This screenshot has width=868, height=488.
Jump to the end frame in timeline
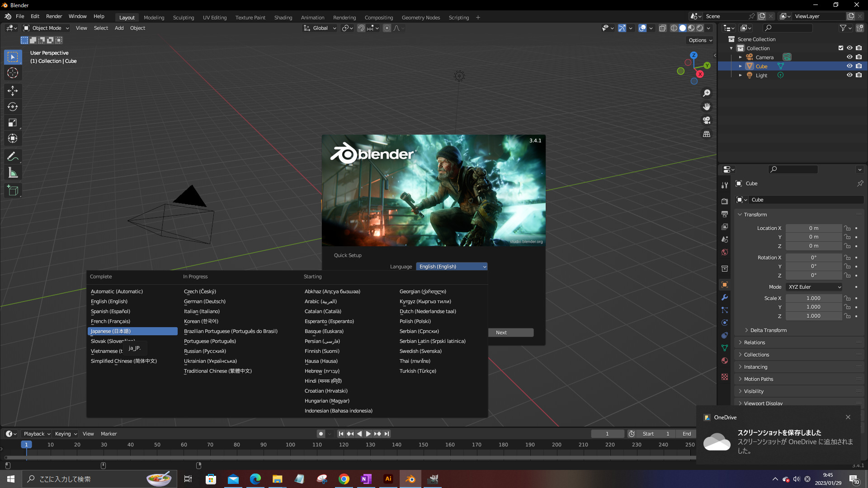coord(387,434)
